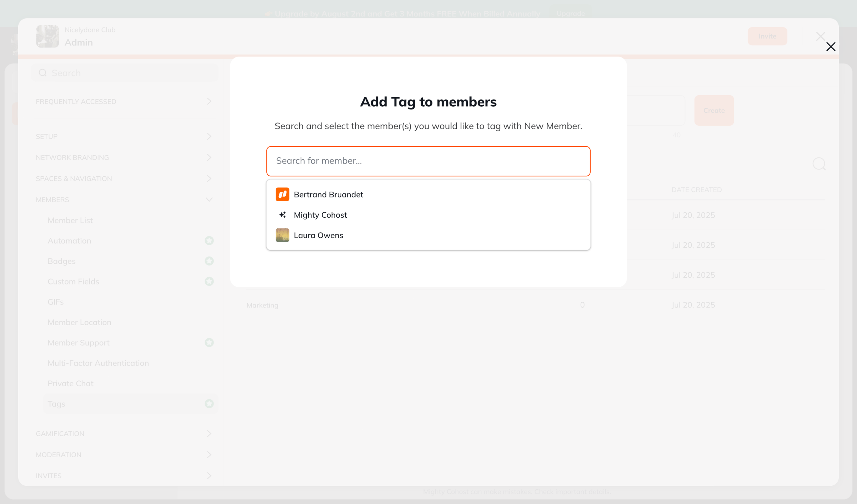857x504 pixels.
Task: Collapse the Members section chevron
Action: [209, 200]
